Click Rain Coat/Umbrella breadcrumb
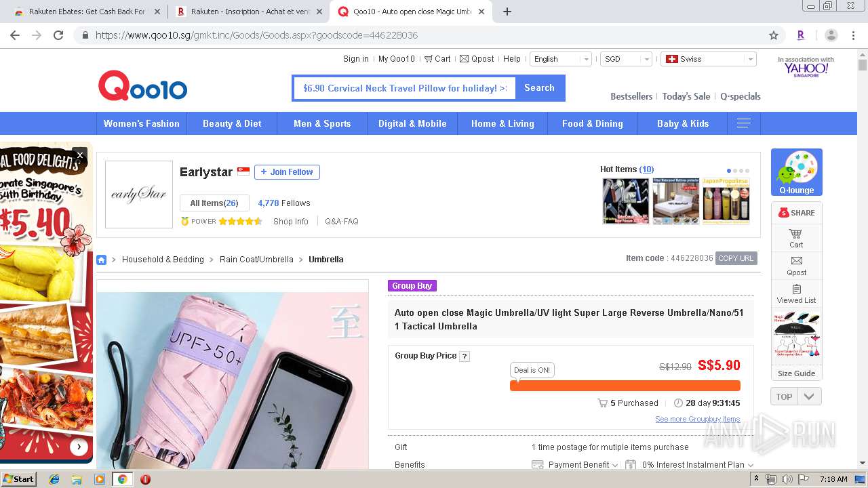 pos(256,260)
